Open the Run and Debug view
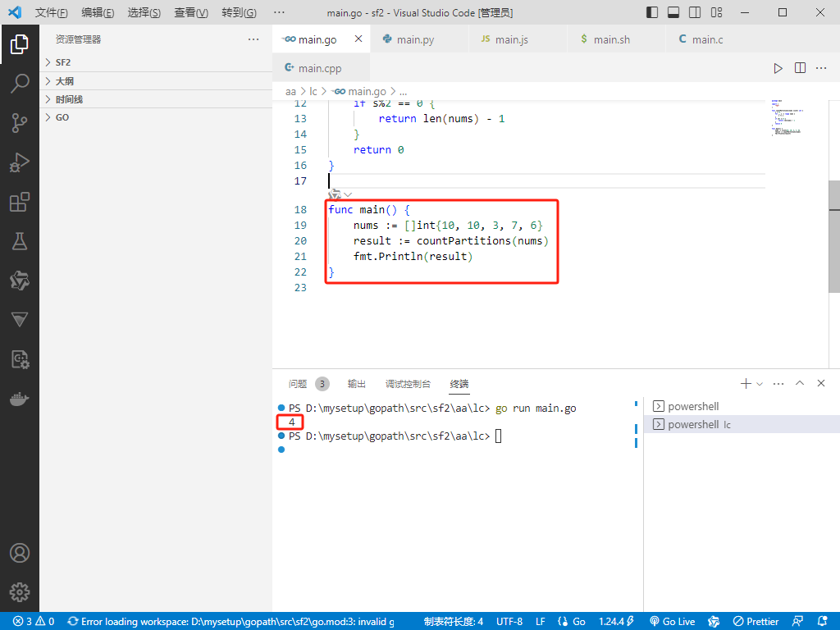The height and width of the screenshot is (630, 840). click(x=20, y=162)
